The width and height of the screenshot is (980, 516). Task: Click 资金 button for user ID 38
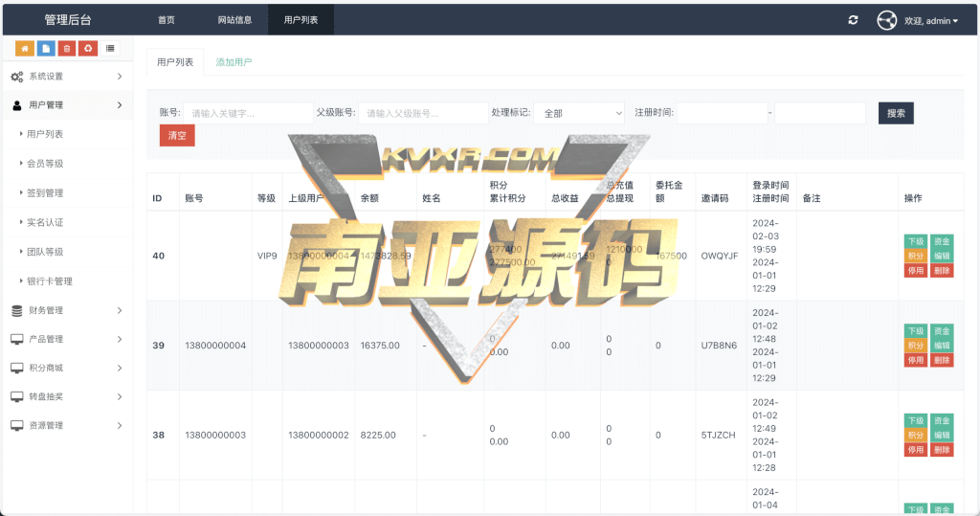(942, 420)
